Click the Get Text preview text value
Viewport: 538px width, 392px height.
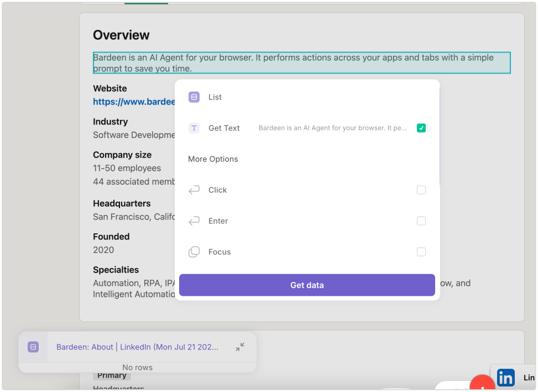[333, 128]
